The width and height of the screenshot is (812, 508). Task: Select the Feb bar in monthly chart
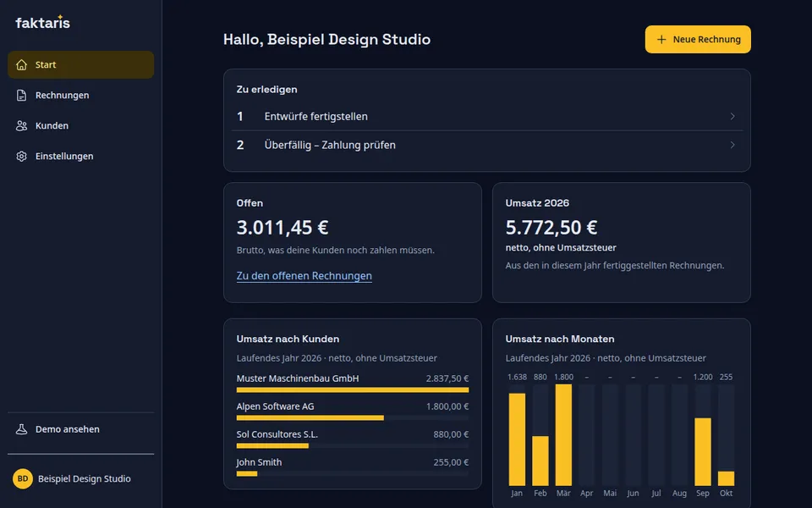(x=540, y=461)
